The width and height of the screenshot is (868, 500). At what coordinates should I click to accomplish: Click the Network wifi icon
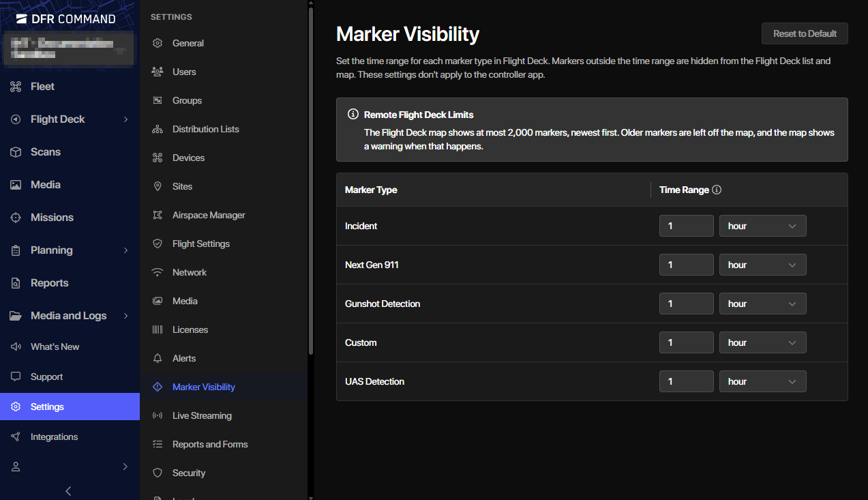pos(158,272)
